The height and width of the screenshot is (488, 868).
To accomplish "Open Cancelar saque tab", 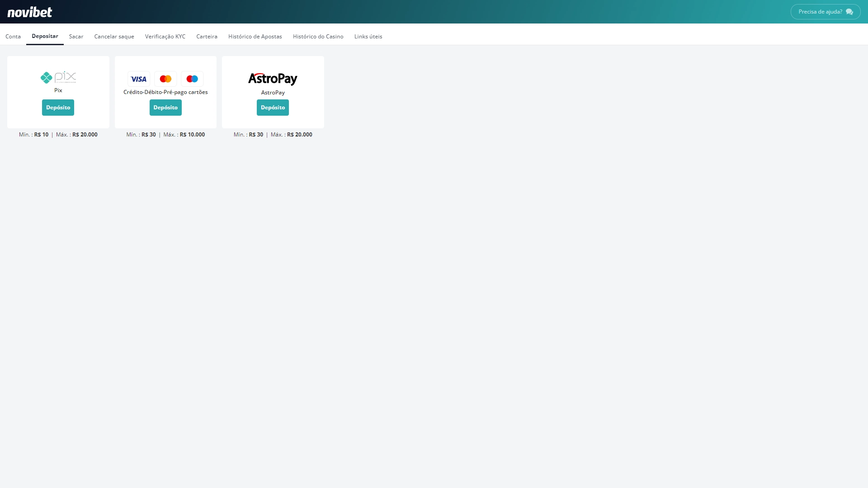I will point(114,37).
